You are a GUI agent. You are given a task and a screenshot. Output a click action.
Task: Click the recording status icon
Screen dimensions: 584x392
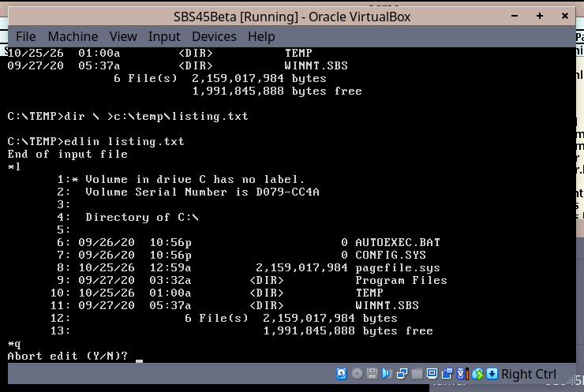[447, 373]
